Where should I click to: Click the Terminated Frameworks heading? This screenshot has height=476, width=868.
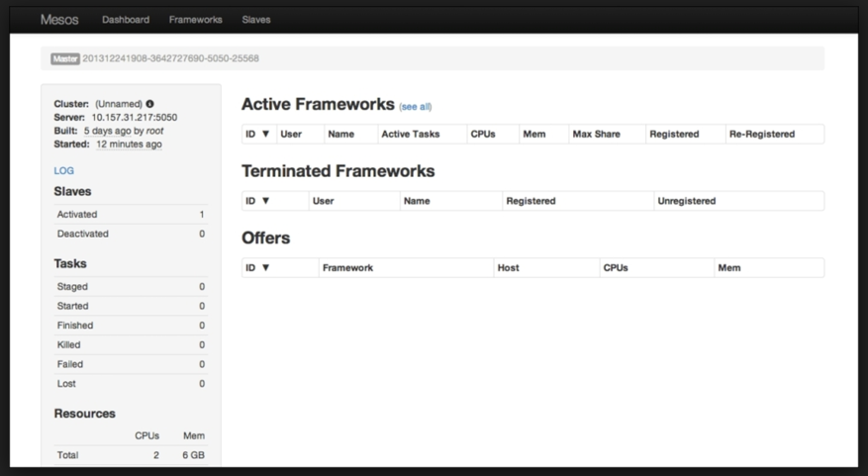338,171
